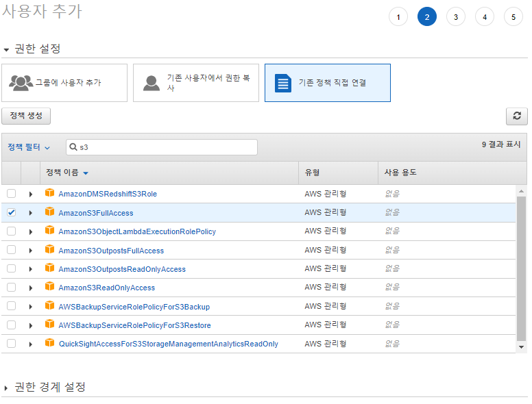
Task: Select the current step 2 indicator
Action: point(427,17)
